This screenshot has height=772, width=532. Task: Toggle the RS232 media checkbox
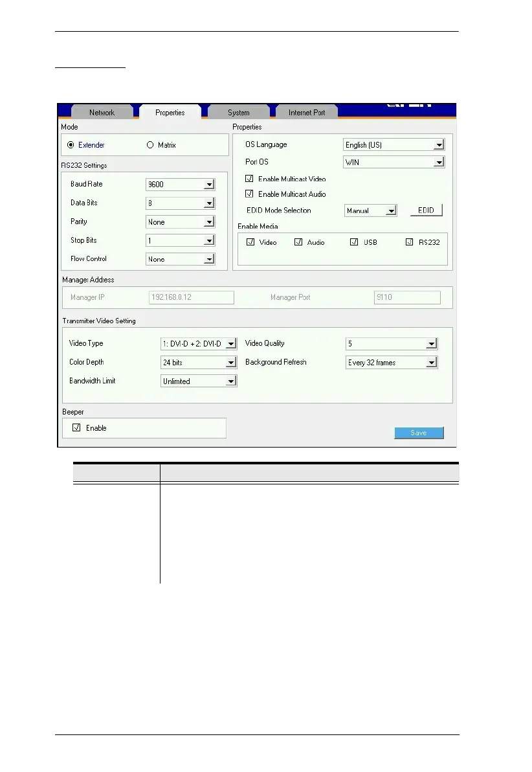tap(410, 242)
